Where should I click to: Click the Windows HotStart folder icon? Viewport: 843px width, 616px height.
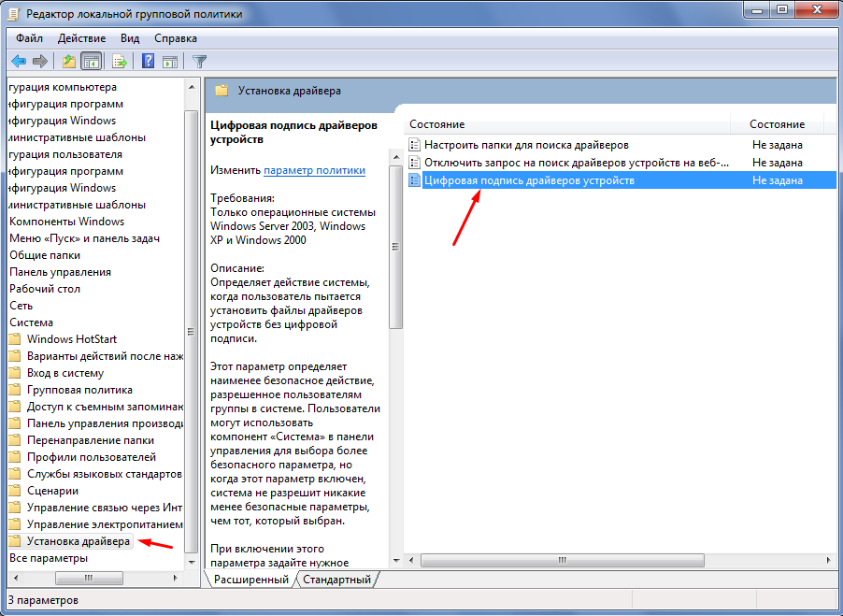[x=15, y=339]
